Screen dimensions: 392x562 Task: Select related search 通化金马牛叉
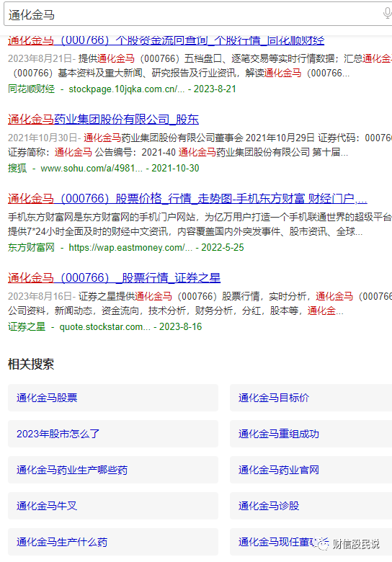click(x=113, y=506)
